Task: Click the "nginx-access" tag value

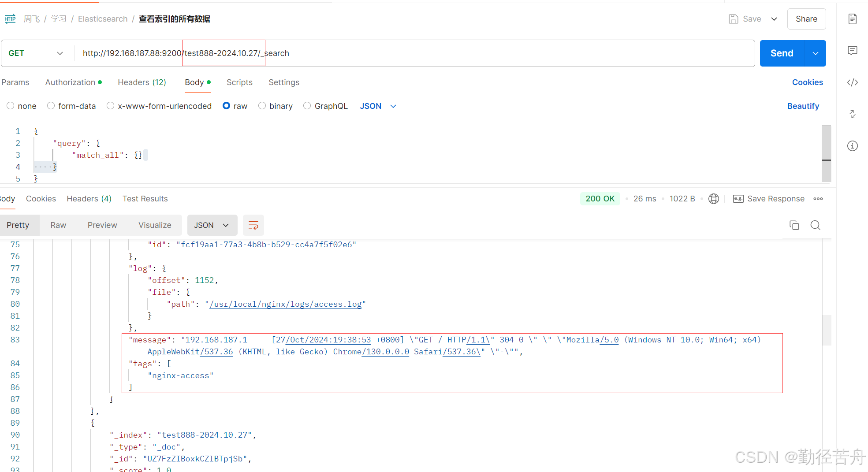Action: pyautogui.click(x=181, y=375)
